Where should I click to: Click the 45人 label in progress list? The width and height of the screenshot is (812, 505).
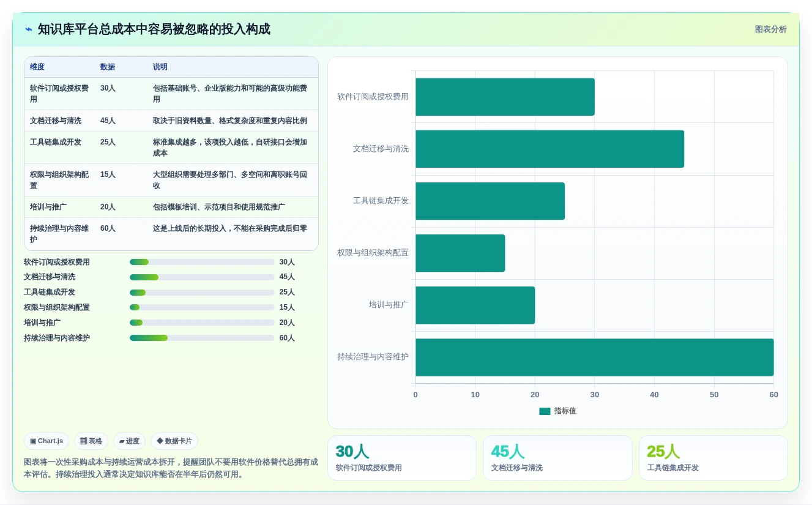coord(287,277)
